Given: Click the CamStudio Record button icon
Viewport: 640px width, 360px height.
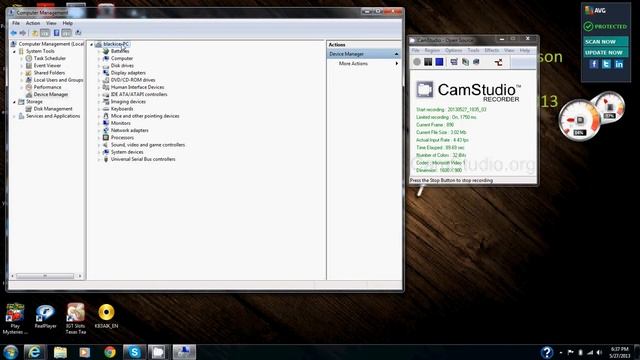Looking at the screenshot, I should pyautogui.click(x=417, y=62).
